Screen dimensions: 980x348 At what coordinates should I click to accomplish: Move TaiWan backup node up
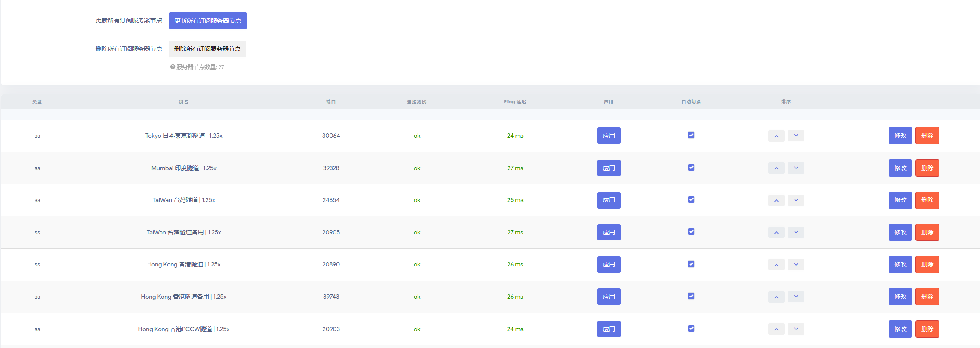click(x=776, y=232)
